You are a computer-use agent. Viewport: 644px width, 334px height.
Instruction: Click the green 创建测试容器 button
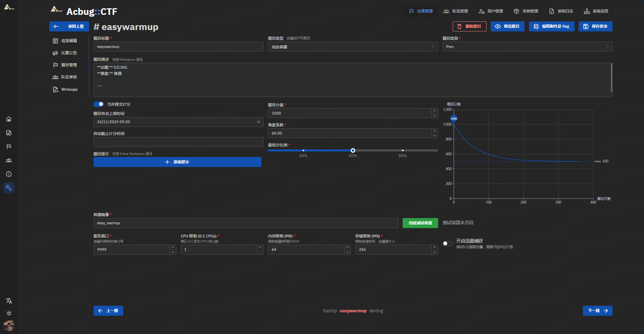[420, 223]
